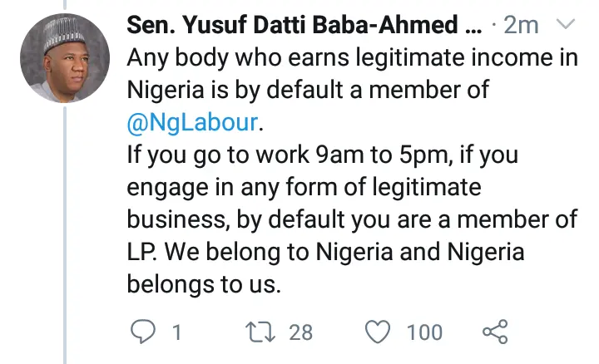599x364 pixels.
Task: Click the 'belongs to us.' last line
Action: (204, 285)
